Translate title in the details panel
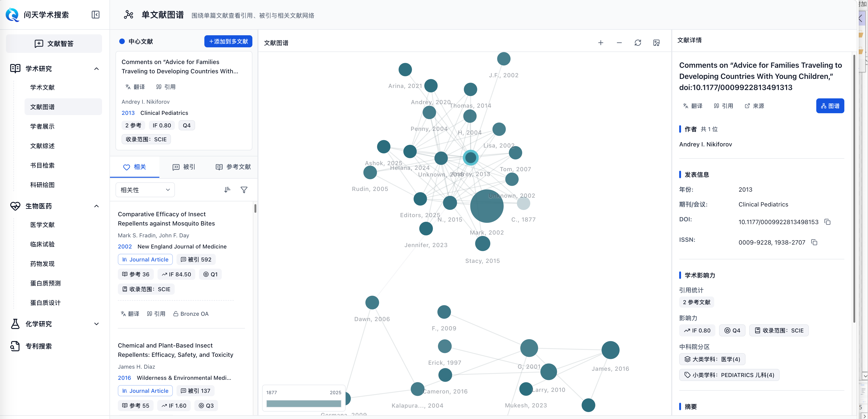 [693, 106]
